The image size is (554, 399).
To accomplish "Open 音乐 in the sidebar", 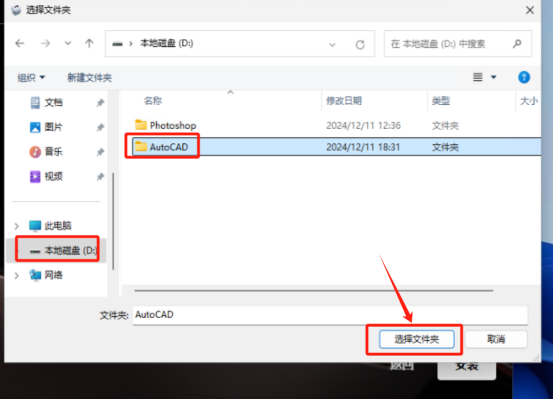I will pyautogui.click(x=46, y=152).
